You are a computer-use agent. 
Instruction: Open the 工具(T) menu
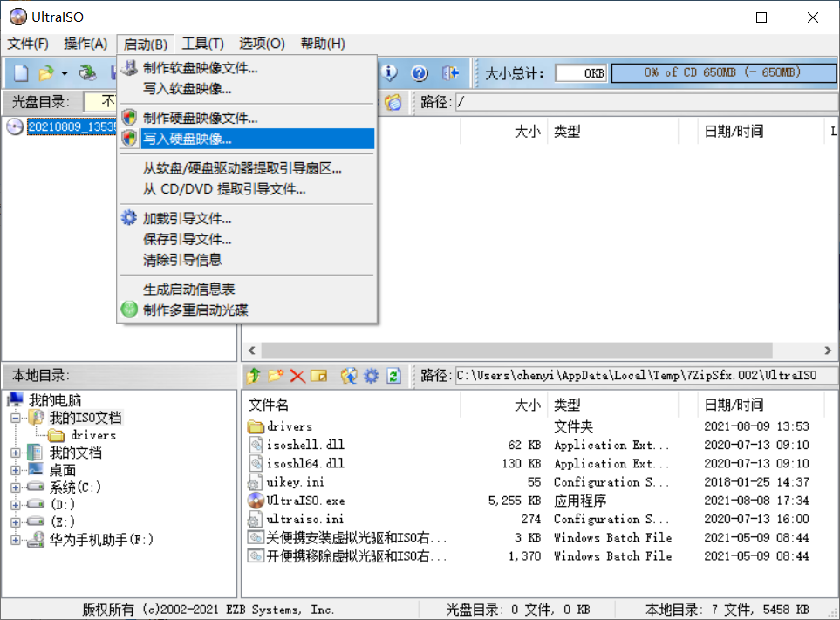coord(202,44)
